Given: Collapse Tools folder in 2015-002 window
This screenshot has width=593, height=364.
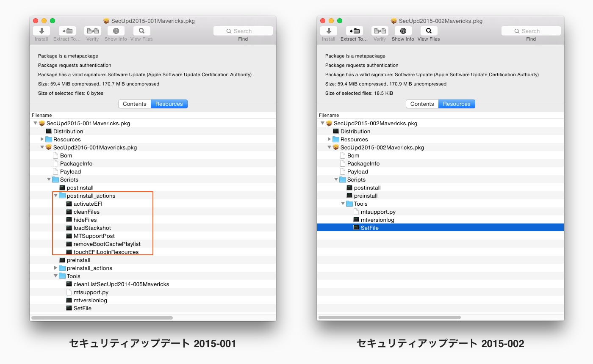Looking at the screenshot, I should 343,204.
